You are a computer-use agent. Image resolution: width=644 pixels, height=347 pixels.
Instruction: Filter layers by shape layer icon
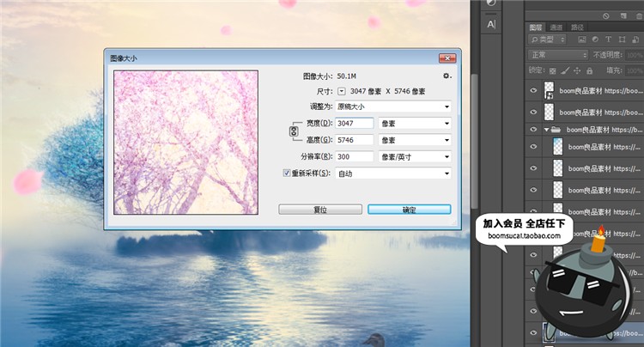click(x=622, y=40)
